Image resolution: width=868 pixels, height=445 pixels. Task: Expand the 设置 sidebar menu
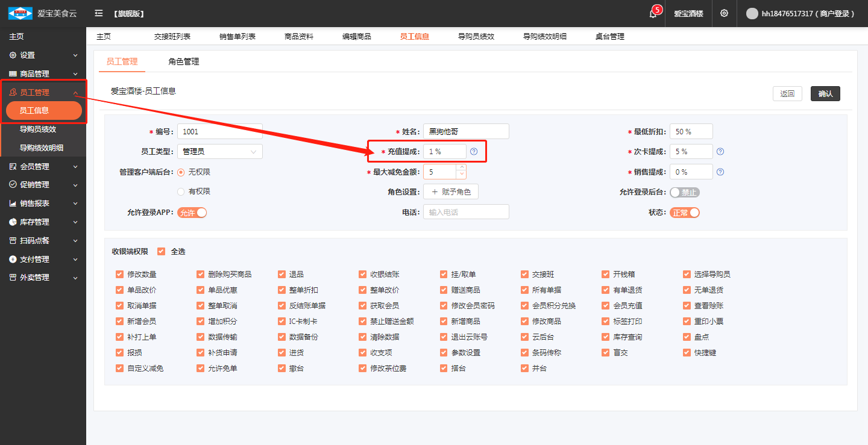pyautogui.click(x=75, y=55)
